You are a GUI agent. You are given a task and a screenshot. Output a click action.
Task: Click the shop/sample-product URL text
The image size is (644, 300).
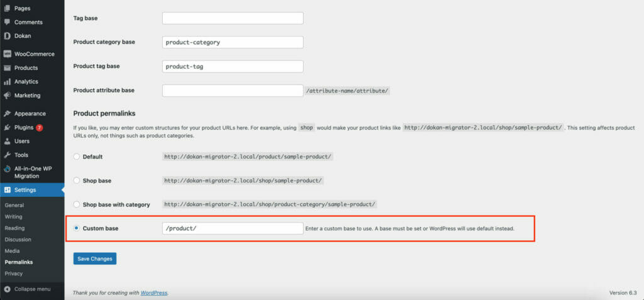click(x=243, y=181)
